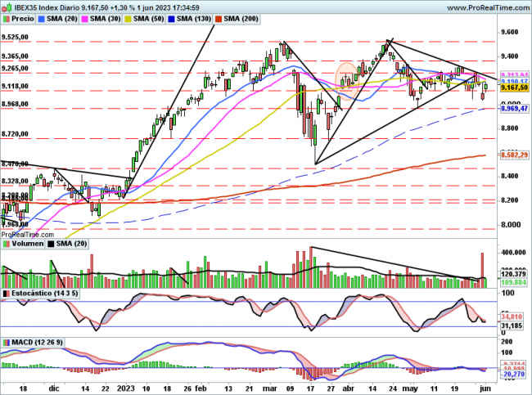Click the yellow 9.167,50 current price tag
Screen dimensions: 532x395
coord(514,88)
